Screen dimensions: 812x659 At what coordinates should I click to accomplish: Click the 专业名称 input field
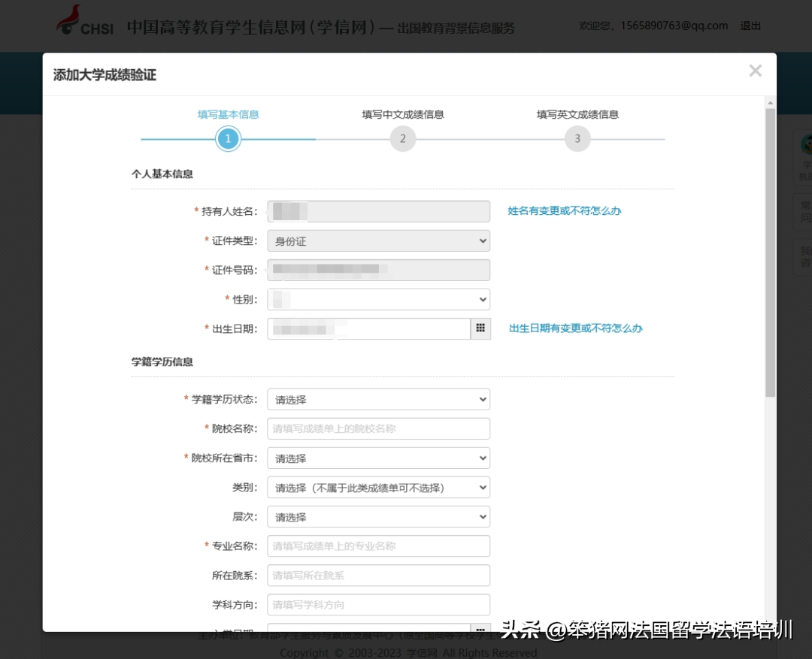[x=378, y=546]
